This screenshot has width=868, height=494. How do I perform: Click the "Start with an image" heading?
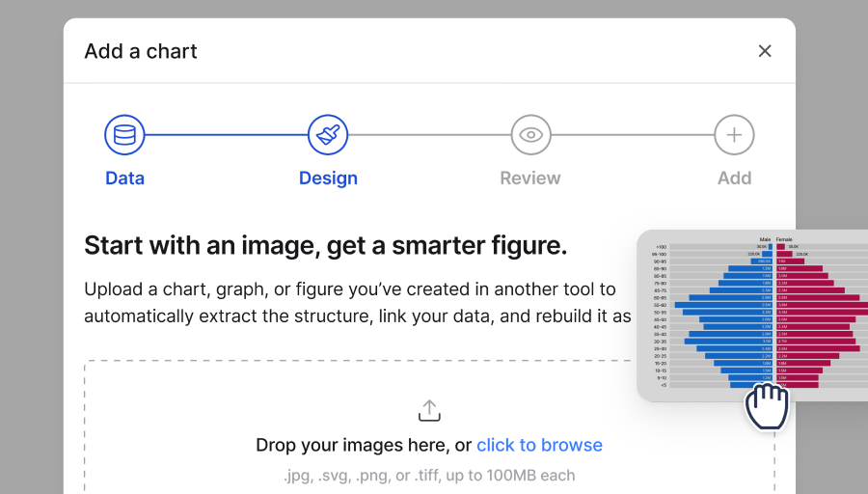pos(325,245)
